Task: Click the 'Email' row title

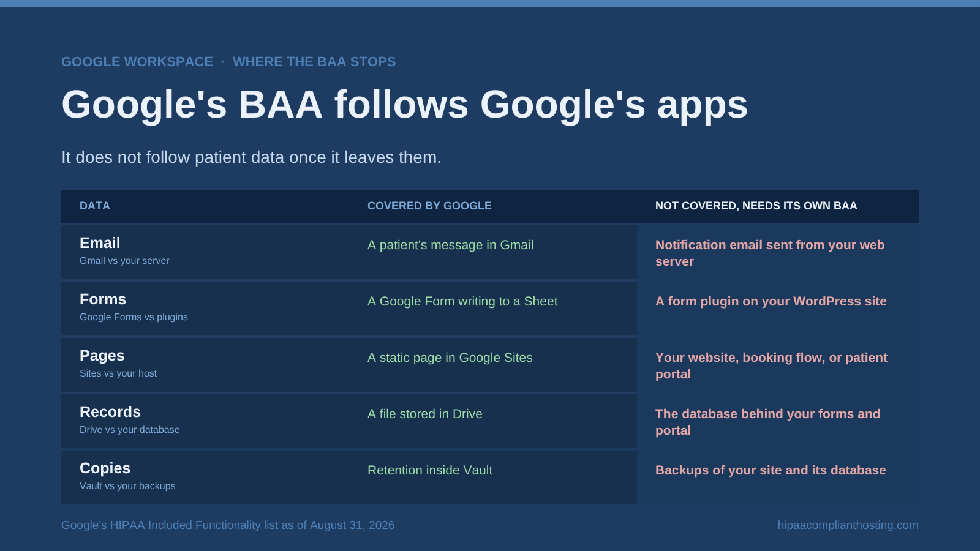Action: (x=100, y=243)
